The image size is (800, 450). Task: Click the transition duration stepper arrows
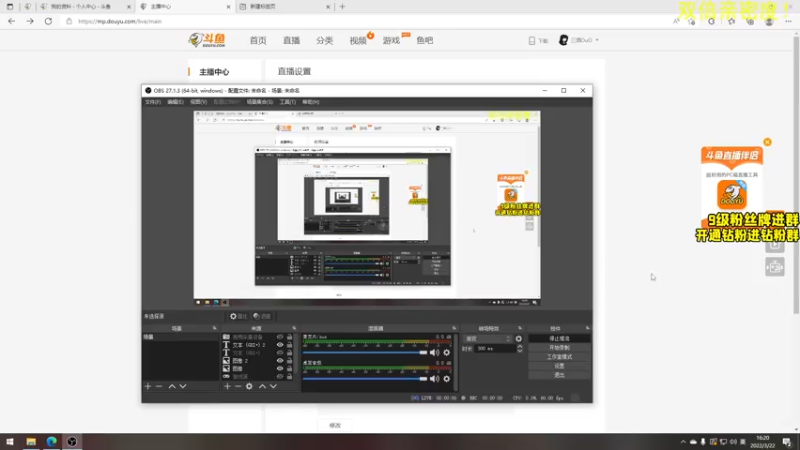(519, 348)
